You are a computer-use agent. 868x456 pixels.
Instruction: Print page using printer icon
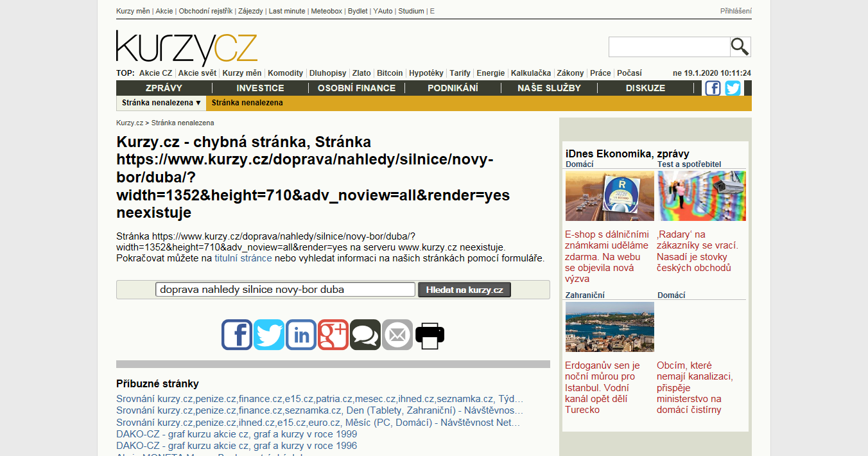point(430,335)
